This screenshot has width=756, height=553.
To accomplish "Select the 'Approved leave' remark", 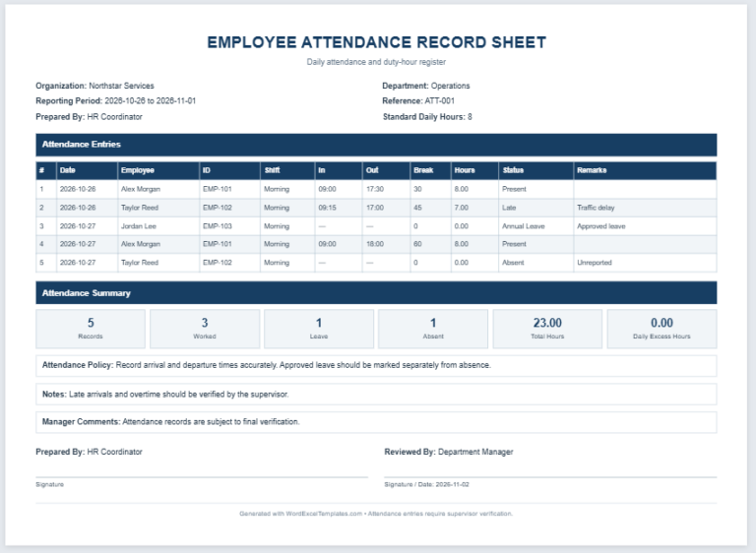I will tap(600, 226).
